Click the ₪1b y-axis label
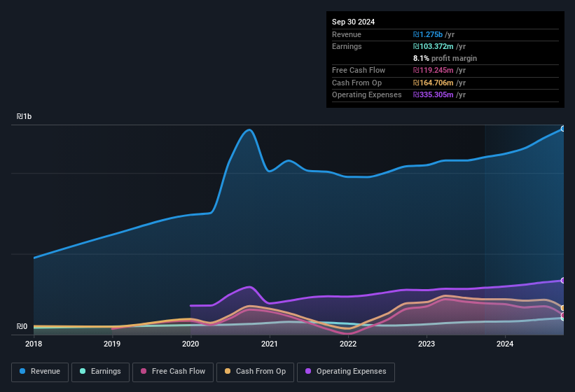575x392 pixels. pos(25,116)
